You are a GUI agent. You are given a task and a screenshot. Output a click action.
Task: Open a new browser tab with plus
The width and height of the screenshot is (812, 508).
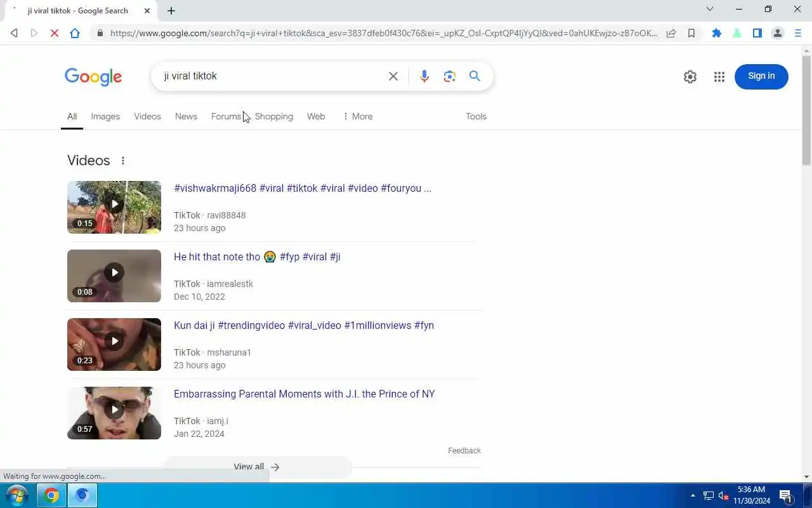(x=171, y=11)
